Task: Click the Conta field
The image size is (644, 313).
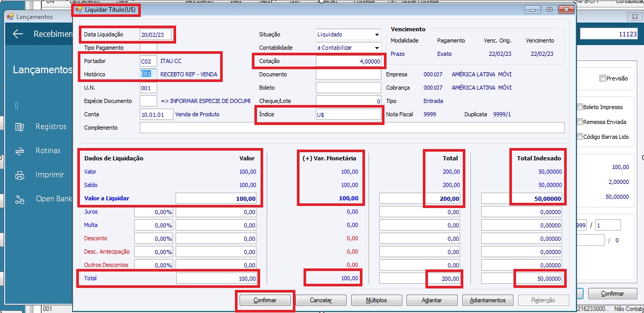Action: [x=156, y=114]
